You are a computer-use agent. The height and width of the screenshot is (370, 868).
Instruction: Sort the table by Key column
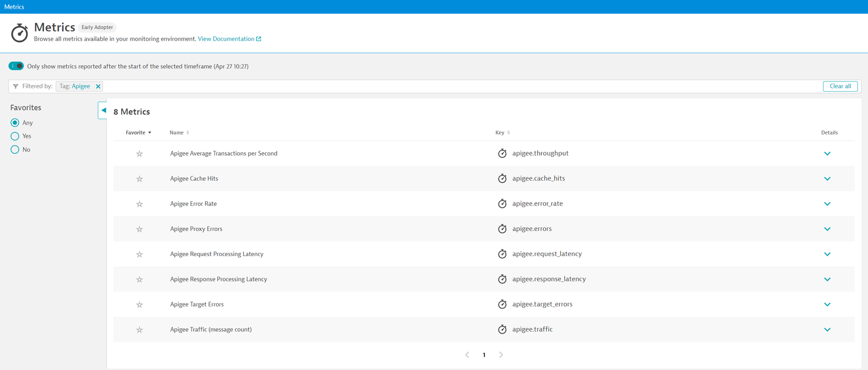(x=502, y=132)
